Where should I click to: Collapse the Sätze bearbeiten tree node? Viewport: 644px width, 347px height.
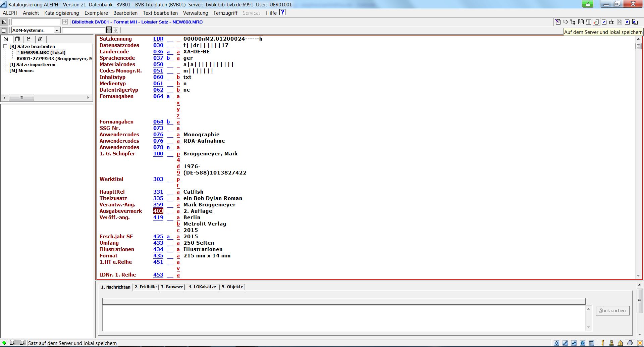pos(5,46)
